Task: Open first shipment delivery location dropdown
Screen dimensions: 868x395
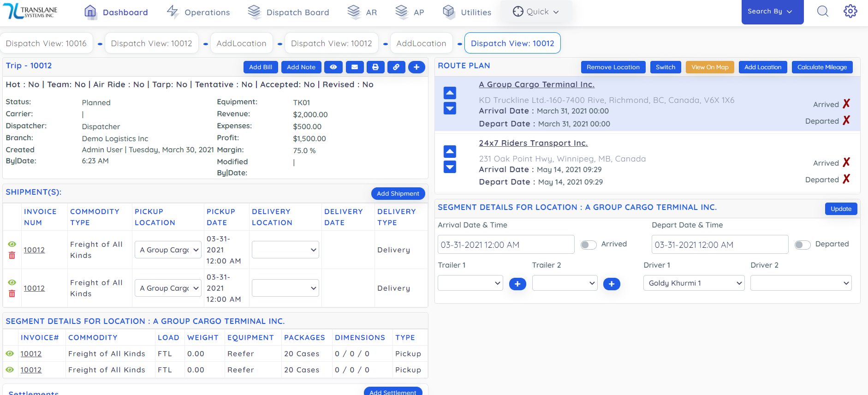Action: tap(285, 250)
